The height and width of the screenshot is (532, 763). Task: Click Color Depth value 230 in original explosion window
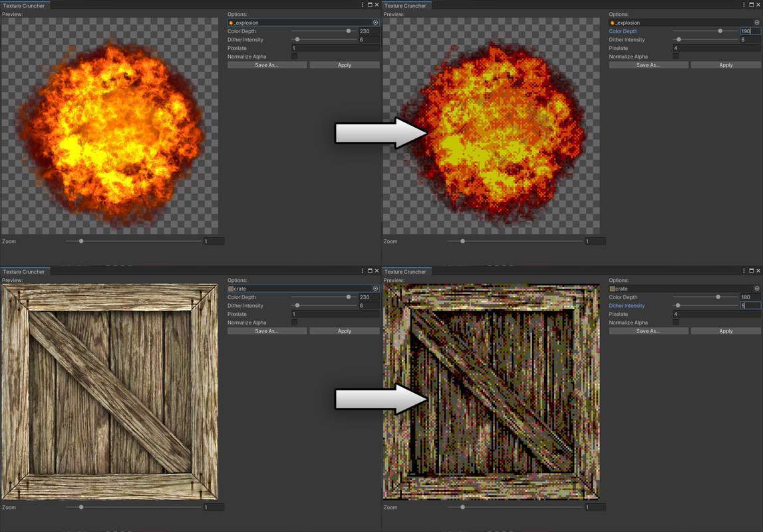click(369, 31)
